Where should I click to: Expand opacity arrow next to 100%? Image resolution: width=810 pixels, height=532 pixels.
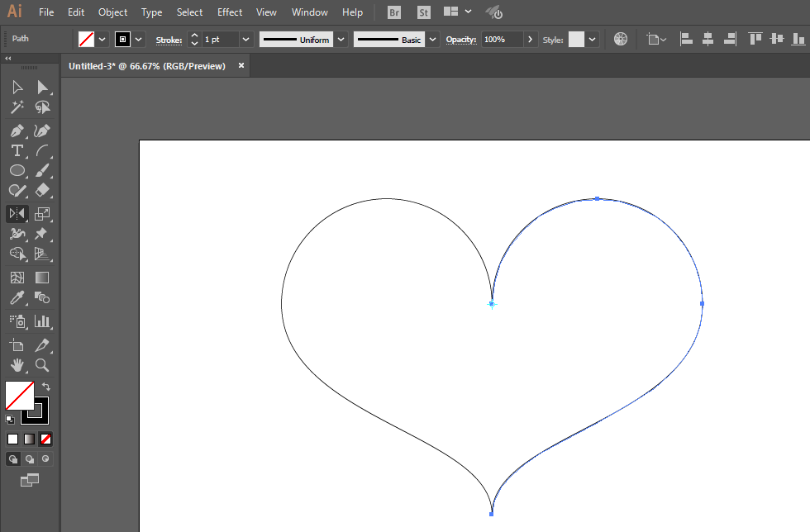pyautogui.click(x=530, y=40)
